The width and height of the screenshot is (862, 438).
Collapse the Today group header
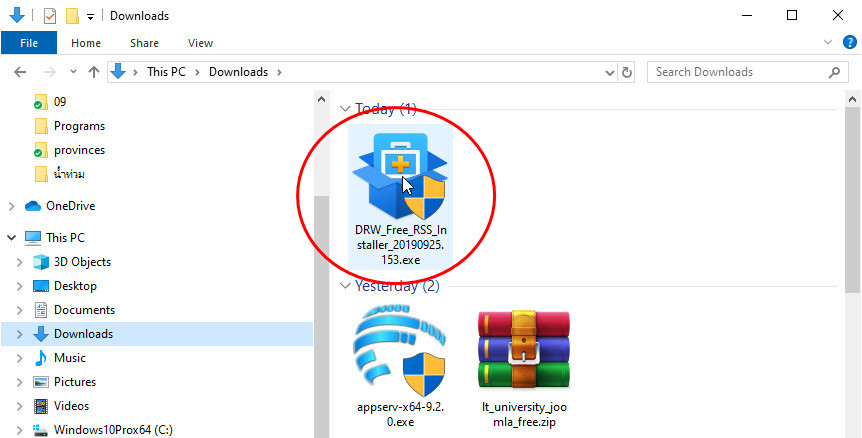[345, 109]
